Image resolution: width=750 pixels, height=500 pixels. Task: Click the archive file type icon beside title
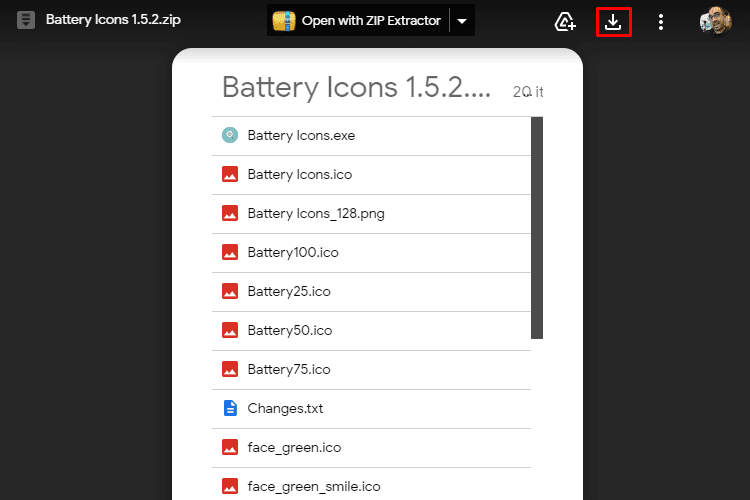26,20
